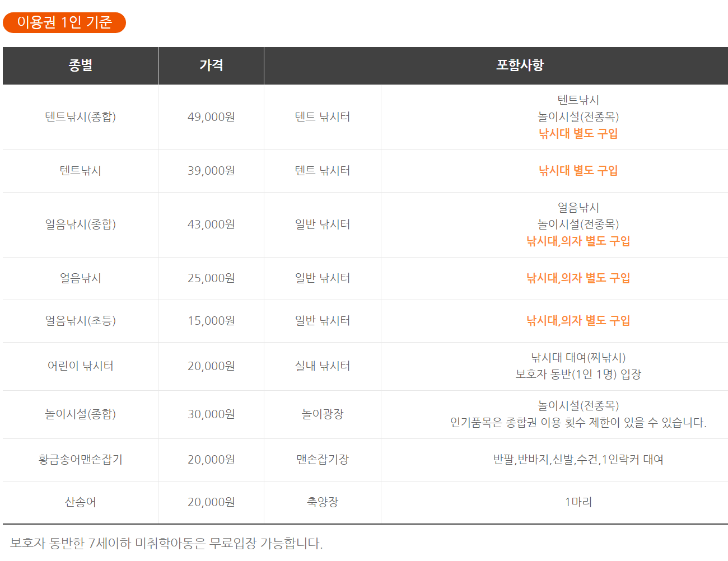Click '반팔,반바지,신발,수건,1인락커 대여' text
Viewport: 728px width, 561px height.
pos(578,460)
